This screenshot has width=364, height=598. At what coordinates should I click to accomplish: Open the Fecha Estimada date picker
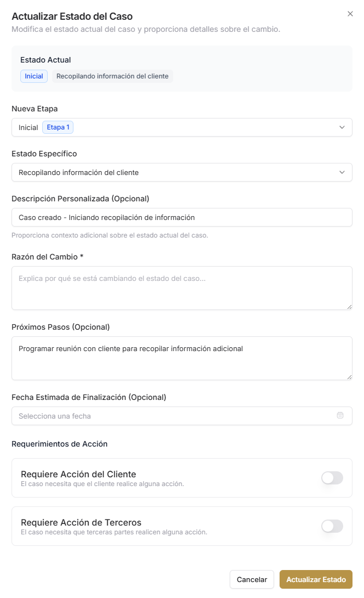click(182, 416)
